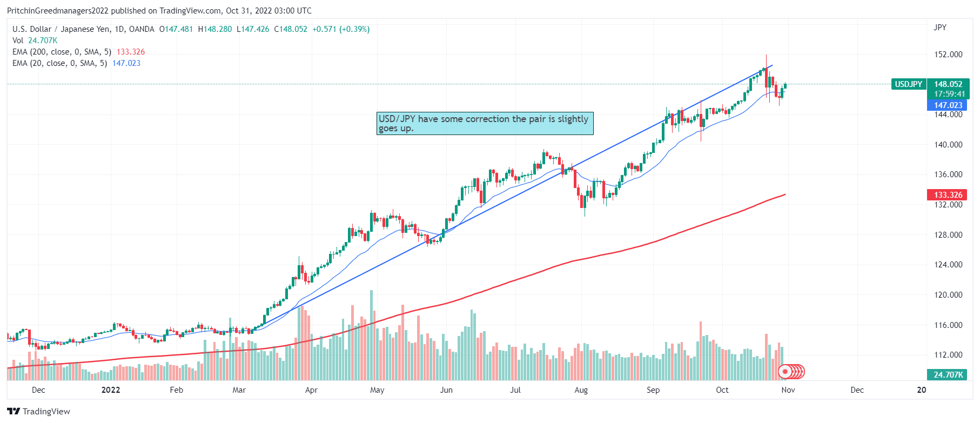Click the published by PritchinGreedmanagers2022 caption
Screen dimensions: 980x423
pyautogui.click(x=159, y=10)
